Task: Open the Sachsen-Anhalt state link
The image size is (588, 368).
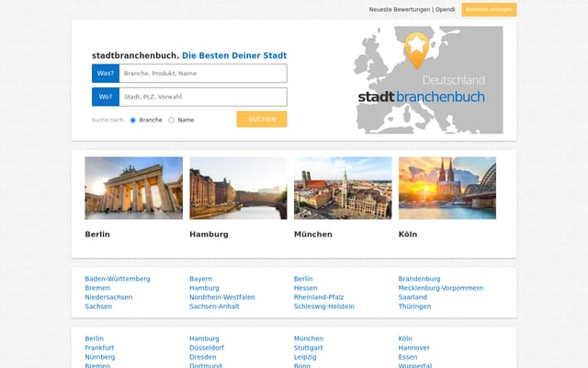Action: pos(214,306)
